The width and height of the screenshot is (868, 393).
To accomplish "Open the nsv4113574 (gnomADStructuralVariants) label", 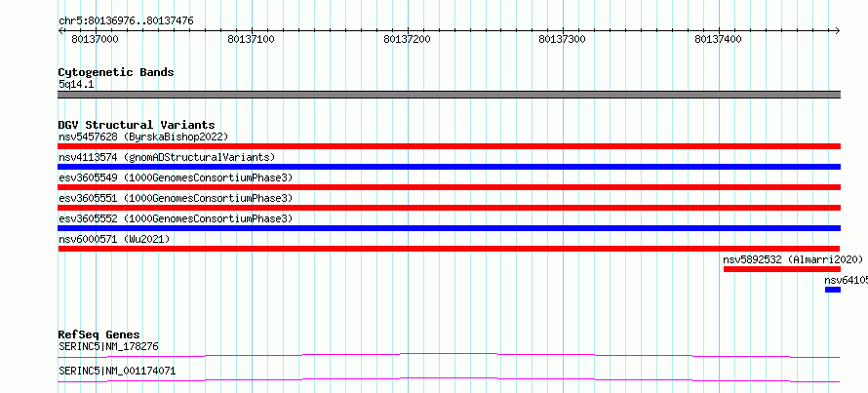I will pos(167,157).
